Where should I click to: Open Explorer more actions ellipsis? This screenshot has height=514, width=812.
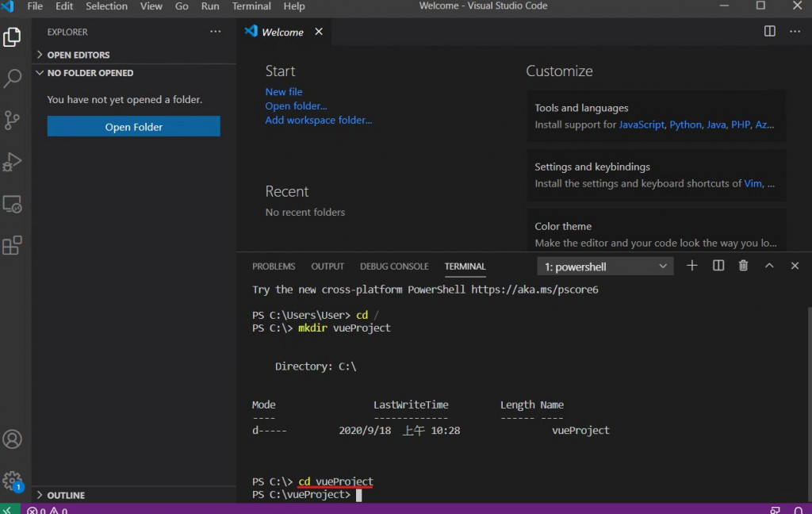point(216,32)
